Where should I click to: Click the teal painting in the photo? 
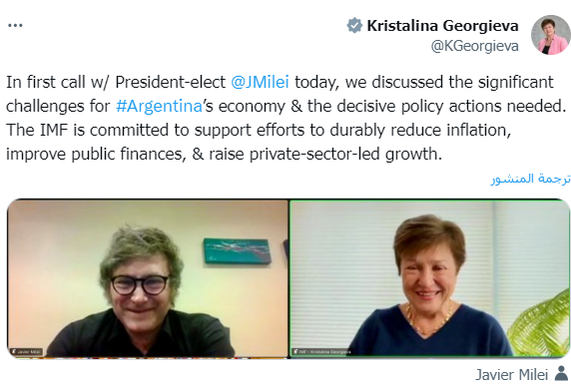(x=237, y=251)
